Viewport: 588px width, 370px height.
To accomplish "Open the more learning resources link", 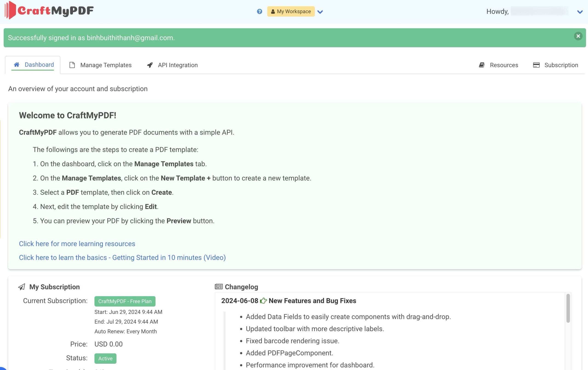I will pos(77,244).
